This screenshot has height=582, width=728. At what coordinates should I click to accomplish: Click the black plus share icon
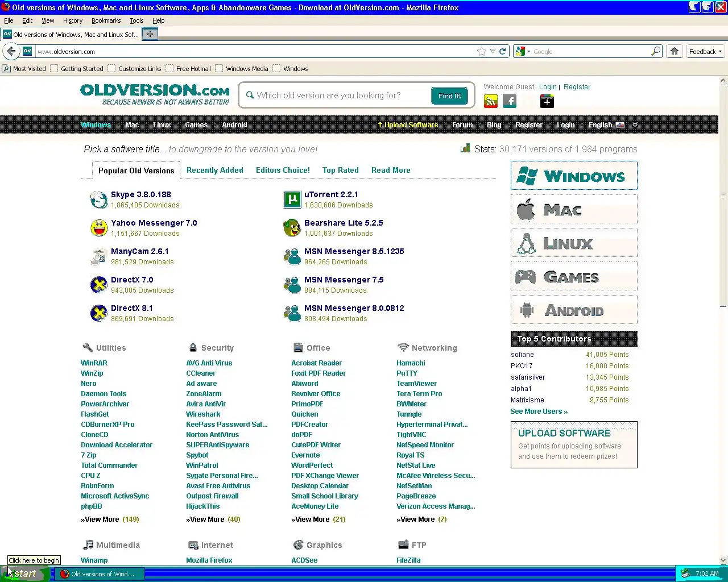(x=547, y=102)
